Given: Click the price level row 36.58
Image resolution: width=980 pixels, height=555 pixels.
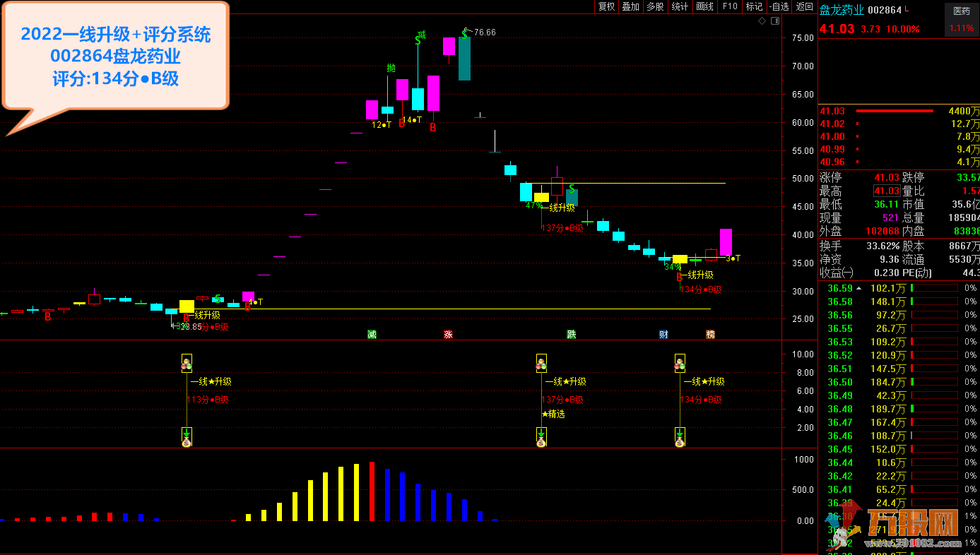Looking at the screenshot, I should [x=899, y=302].
